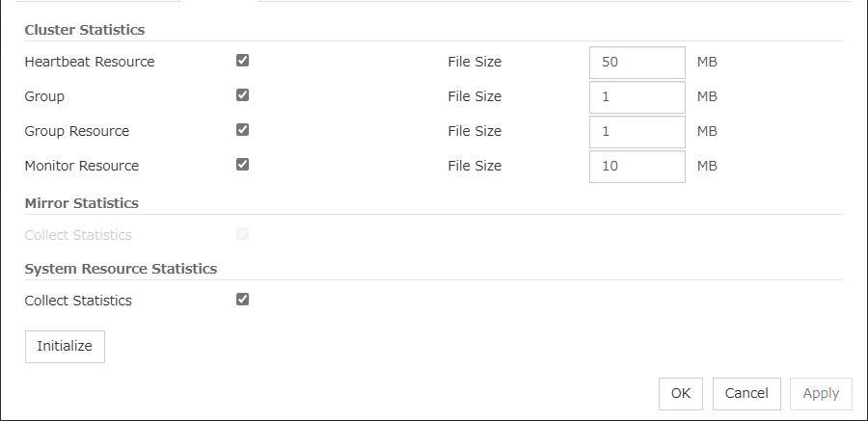Screen dimensions: 868x421
Task: Click the Heartbeat Resource label
Action: (x=90, y=62)
